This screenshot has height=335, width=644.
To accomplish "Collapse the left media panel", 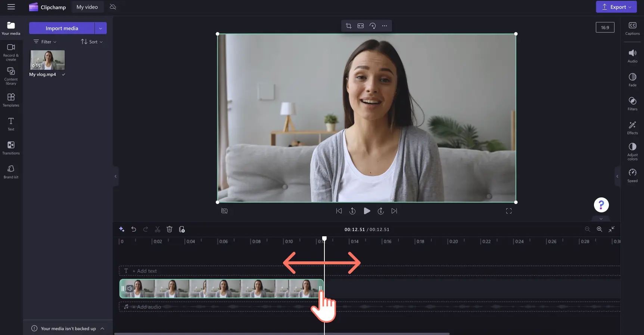I will point(115,176).
